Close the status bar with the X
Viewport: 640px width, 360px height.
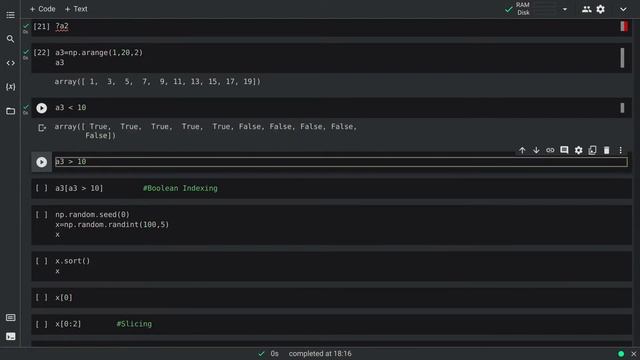pos(633,354)
